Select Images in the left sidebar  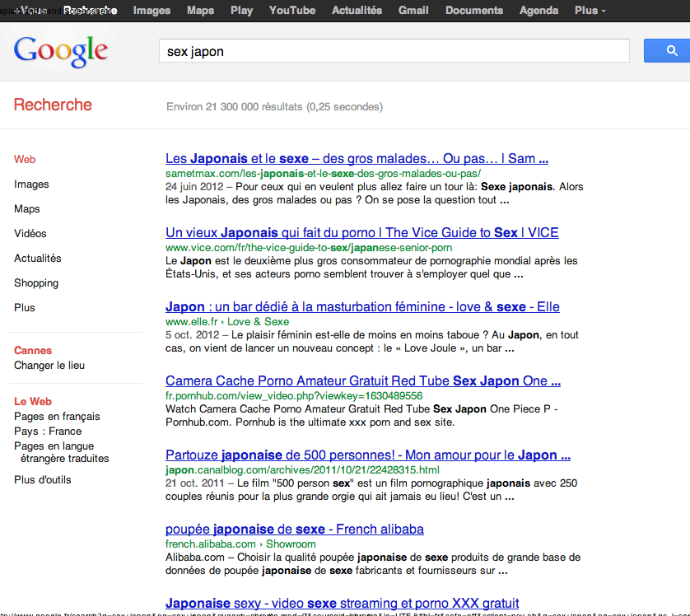[31, 184]
